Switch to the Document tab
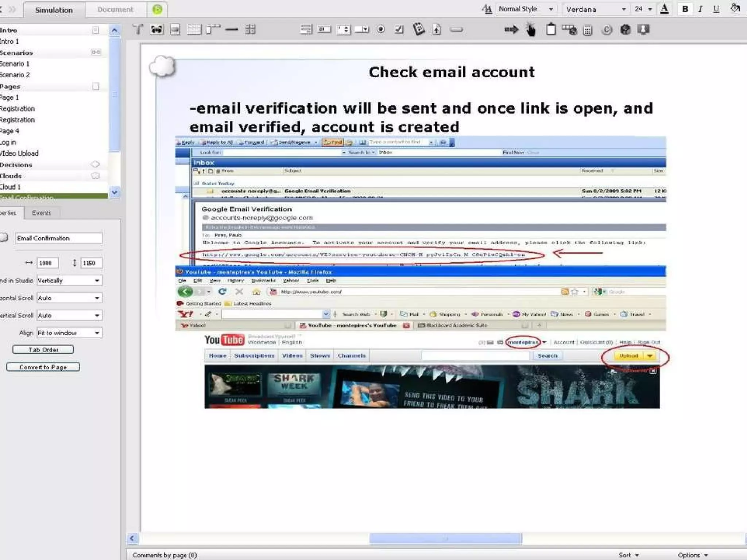The image size is (747, 560). (x=115, y=9)
